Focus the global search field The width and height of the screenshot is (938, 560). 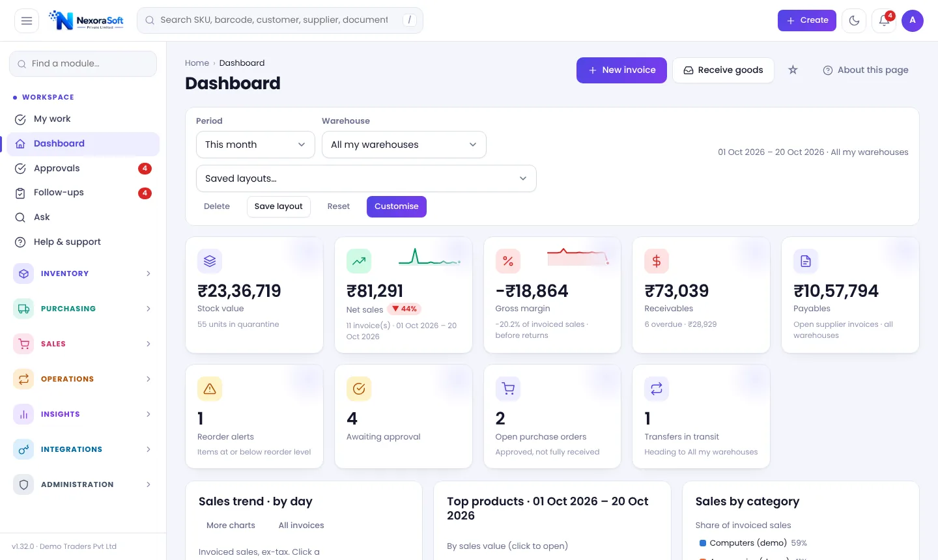[280, 21]
